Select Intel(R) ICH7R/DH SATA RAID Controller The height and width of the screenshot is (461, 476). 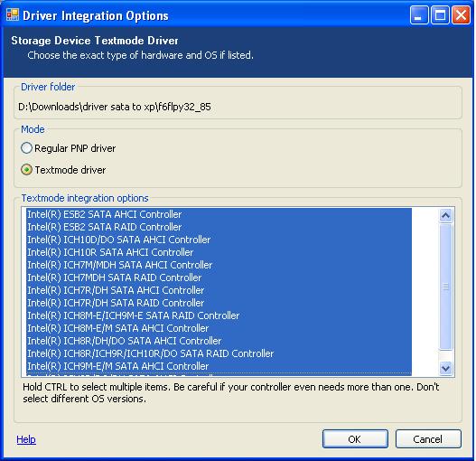(x=219, y=303)
